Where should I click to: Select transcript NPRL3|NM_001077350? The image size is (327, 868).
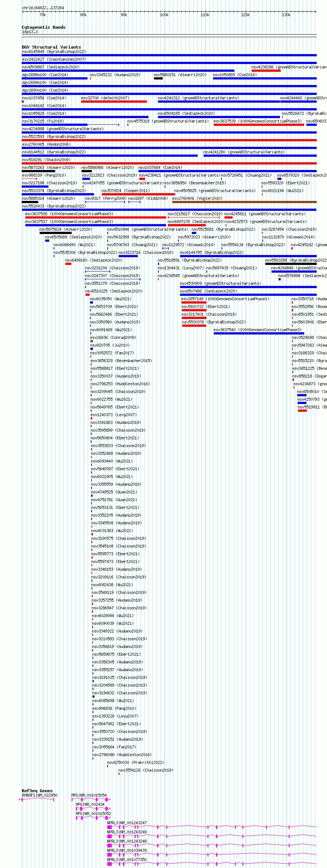click(127, 860)
